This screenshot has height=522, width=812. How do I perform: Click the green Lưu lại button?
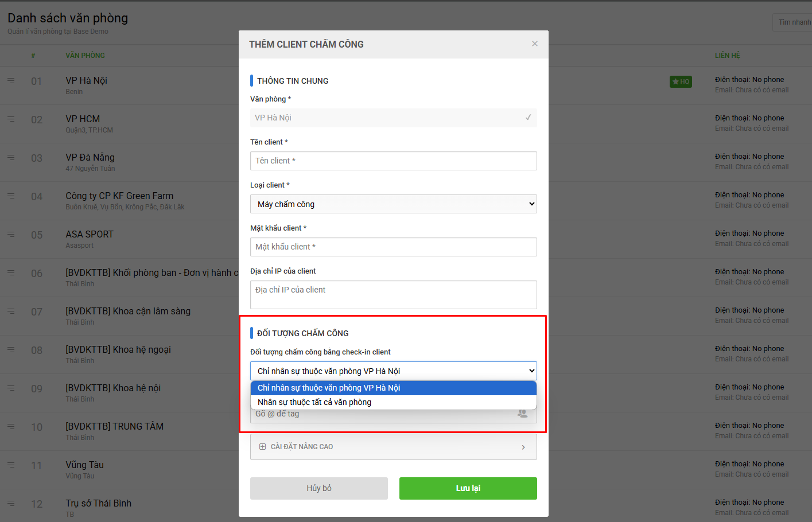[468, 488]
